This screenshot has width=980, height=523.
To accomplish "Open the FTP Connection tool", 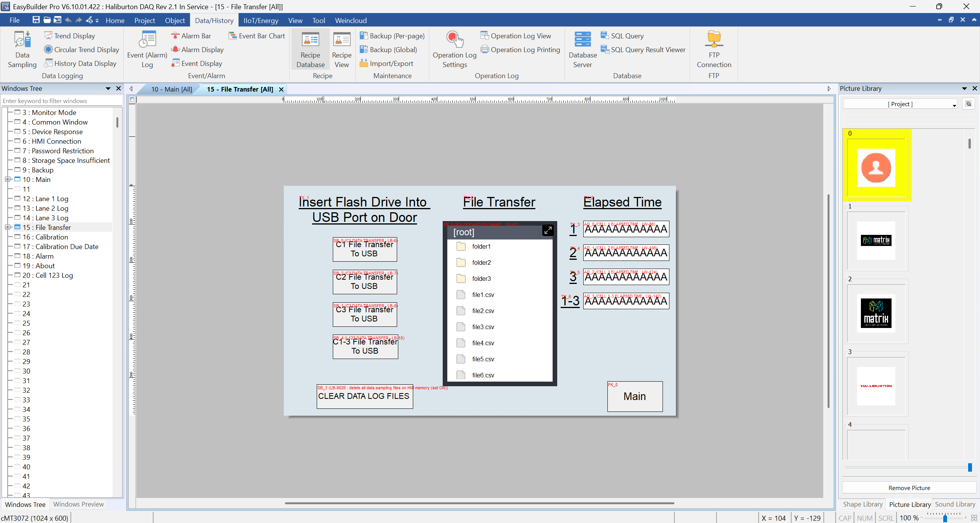I will [713, 49].
